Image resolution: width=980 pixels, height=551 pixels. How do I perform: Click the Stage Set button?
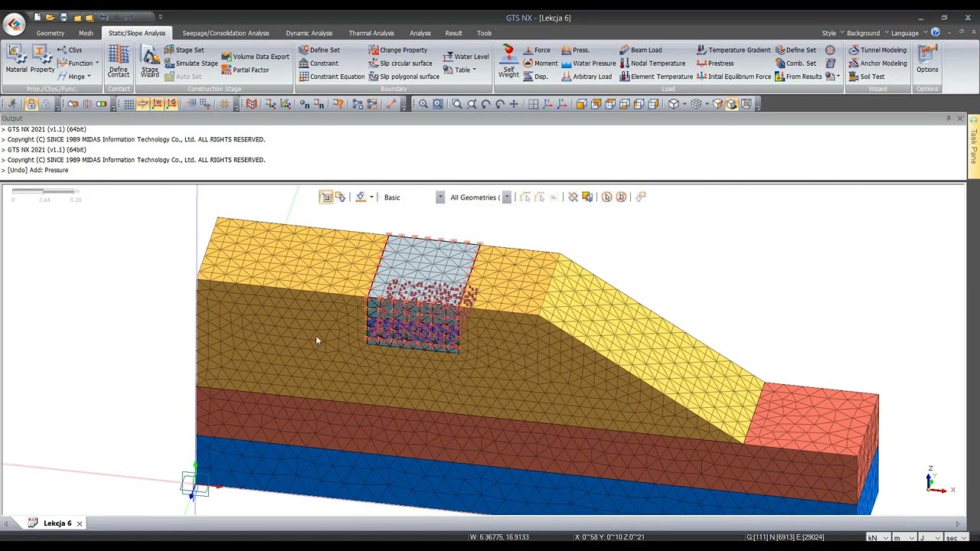point(184,50)
